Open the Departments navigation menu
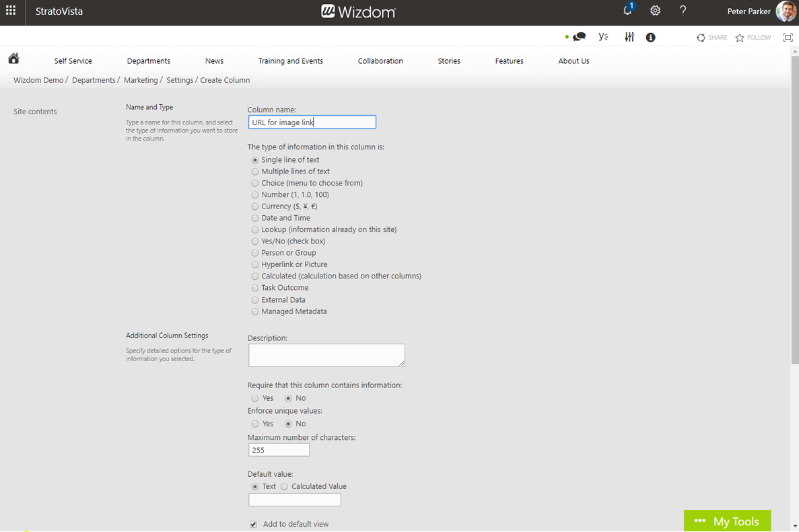 pos(149,61)
